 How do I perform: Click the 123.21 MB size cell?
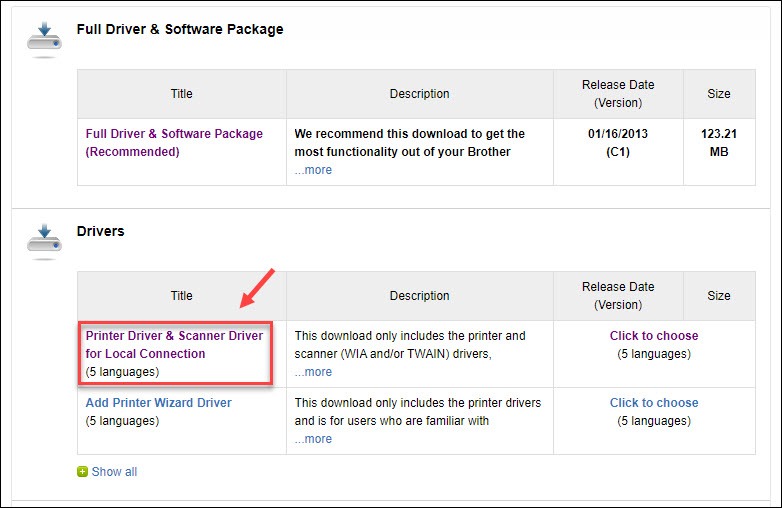tap(718, 143)
